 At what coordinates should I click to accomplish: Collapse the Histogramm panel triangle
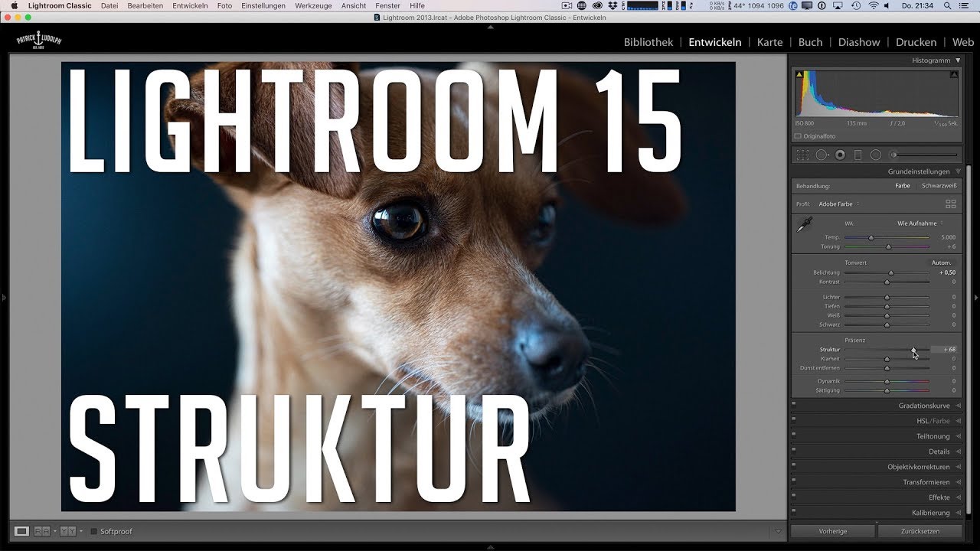pyautogui.click(x=958, y=60)
